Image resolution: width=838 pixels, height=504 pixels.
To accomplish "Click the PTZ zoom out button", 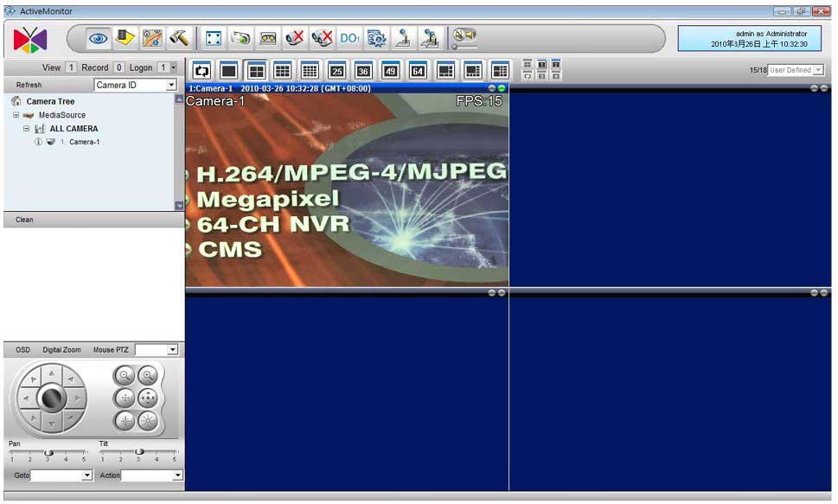I will tap(125, 375).
